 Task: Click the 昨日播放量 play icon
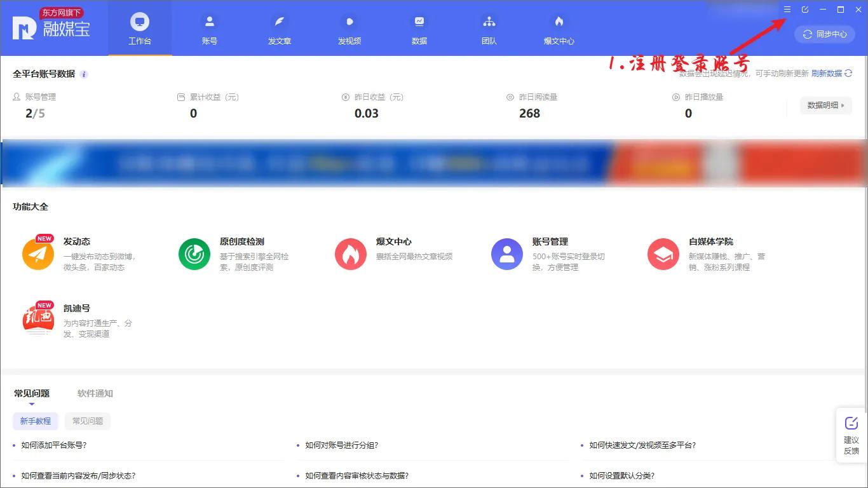pos(676,97)
